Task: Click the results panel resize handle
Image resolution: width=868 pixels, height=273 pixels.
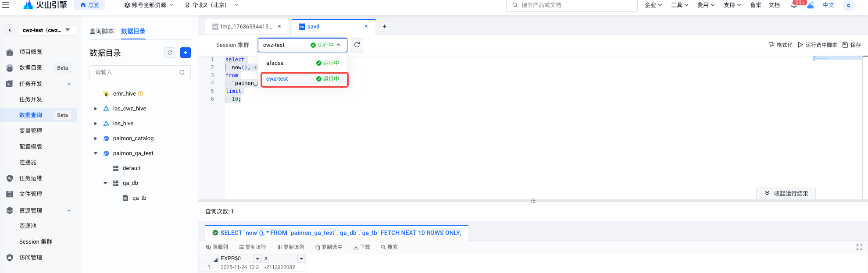Action: (x=533, y=201)
